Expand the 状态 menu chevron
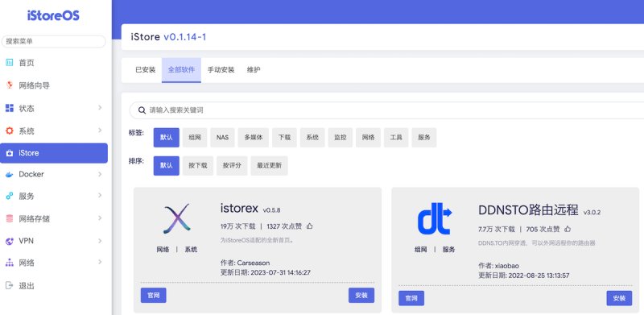 [100, 108]
